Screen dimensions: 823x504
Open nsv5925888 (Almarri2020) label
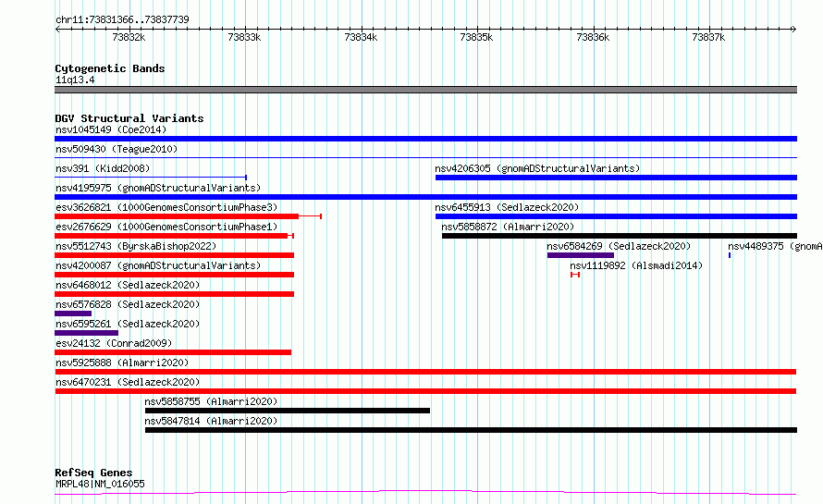click(122, 363)
